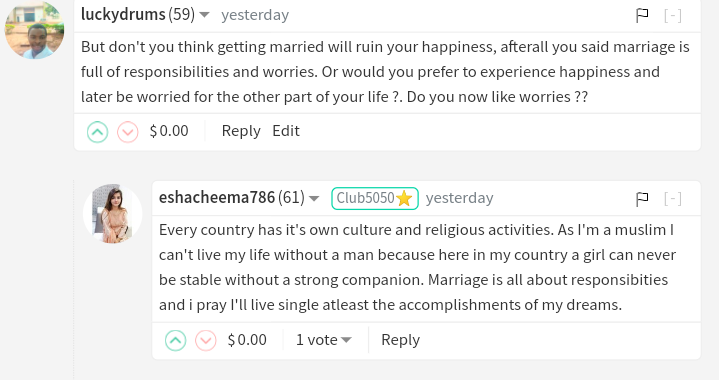Reply to eshacheema786's comment
The image size is (719, 380).
click(x=400, y=340)
